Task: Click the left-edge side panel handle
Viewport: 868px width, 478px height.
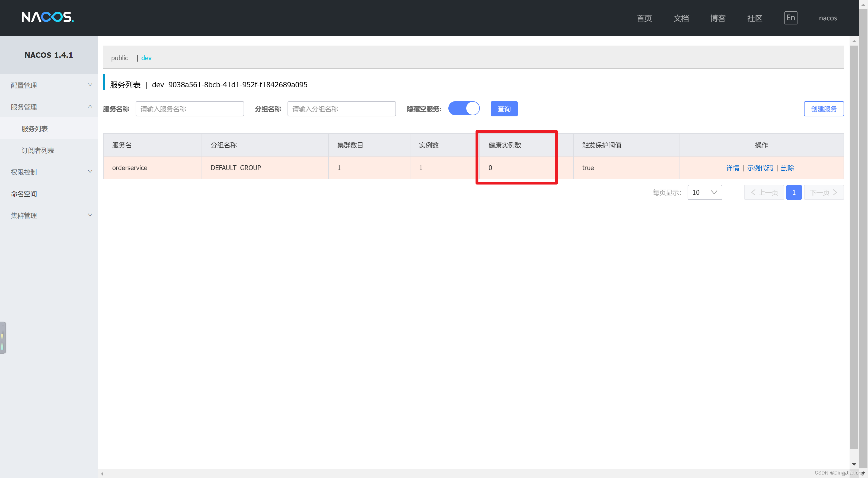Action: coord(3,338)
